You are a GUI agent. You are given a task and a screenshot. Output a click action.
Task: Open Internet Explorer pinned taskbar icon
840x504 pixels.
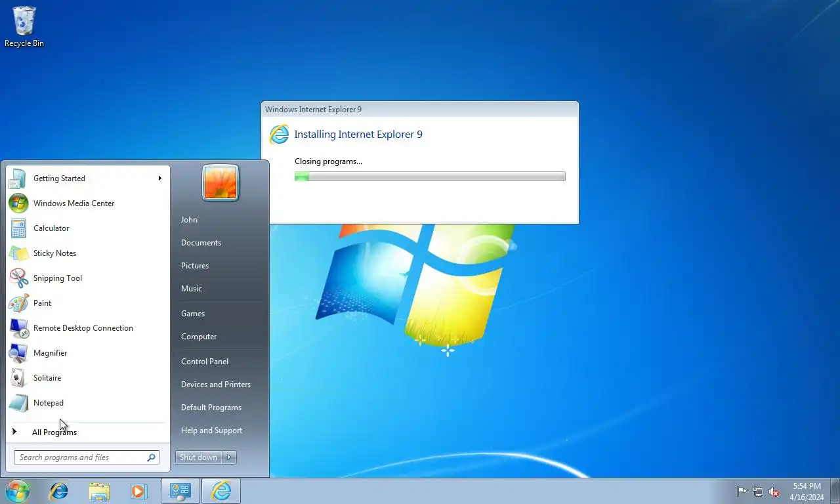59,491
